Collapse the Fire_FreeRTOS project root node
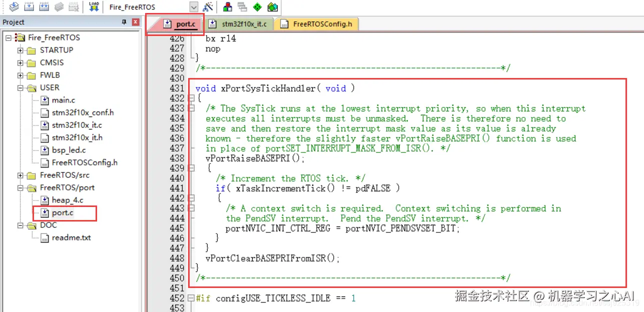The height and width of the screenshot is (312, 644). 9,37
